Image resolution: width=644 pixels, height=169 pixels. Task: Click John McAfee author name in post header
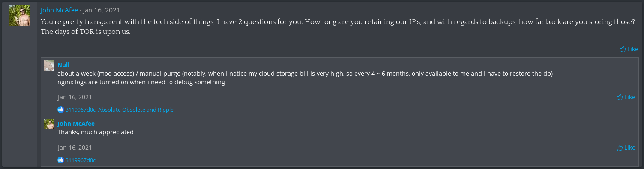(59, 10)
